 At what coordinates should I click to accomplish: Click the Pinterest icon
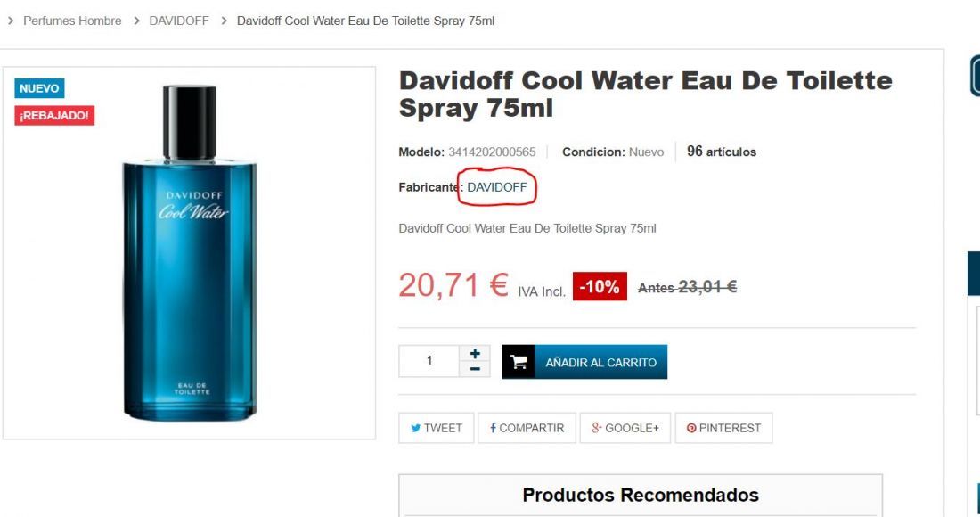pos(691,428)
